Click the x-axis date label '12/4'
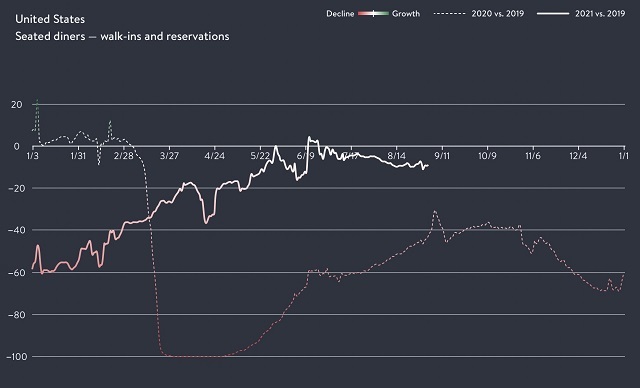The image size is (640, 388). tap(578, 156)
